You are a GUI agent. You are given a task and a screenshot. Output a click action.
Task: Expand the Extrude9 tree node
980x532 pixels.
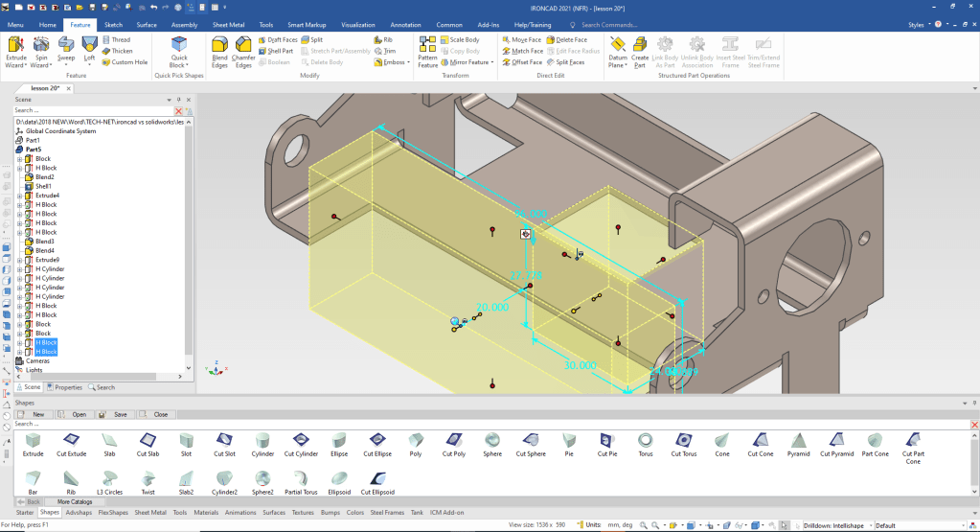(20, 260)
